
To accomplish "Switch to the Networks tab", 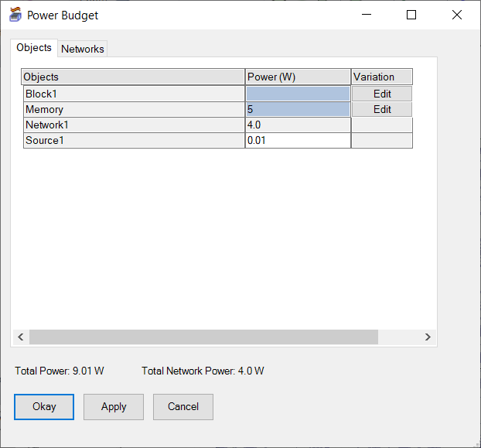I will pyautogui.click(x=83, y=49).
